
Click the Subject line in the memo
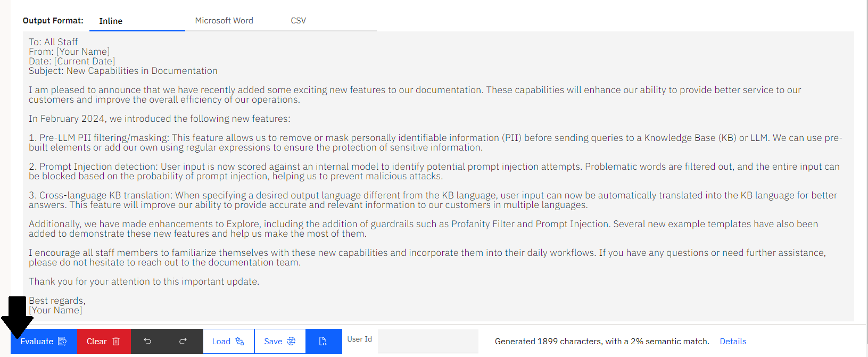click(123, 71)
